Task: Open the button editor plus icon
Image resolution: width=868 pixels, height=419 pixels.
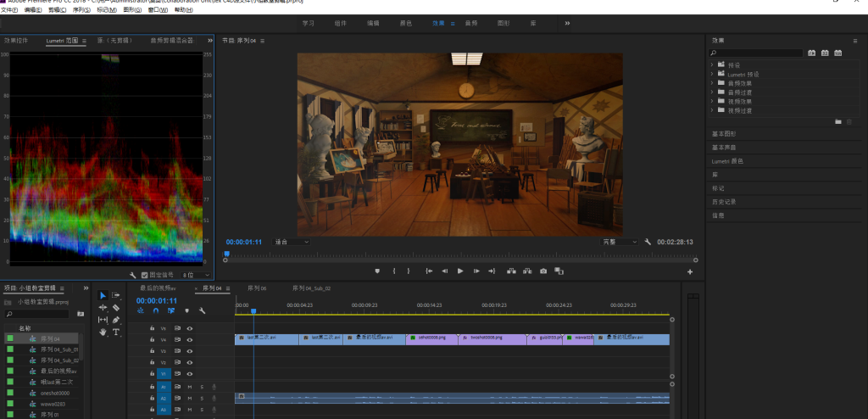Action: tap(690, 271)
